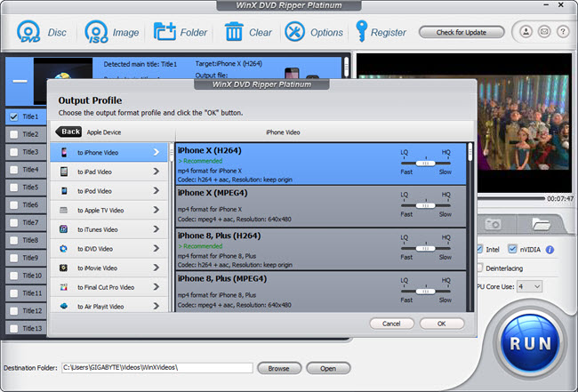
Task: Click the Apple TV icon
Action: [x=64, y=211]
